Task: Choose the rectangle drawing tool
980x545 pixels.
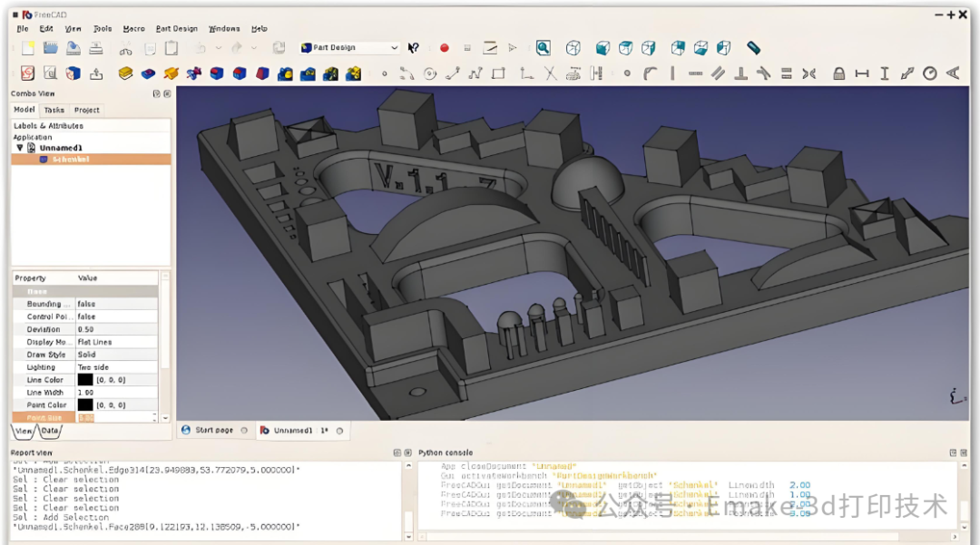Action: tap(498, 73)
